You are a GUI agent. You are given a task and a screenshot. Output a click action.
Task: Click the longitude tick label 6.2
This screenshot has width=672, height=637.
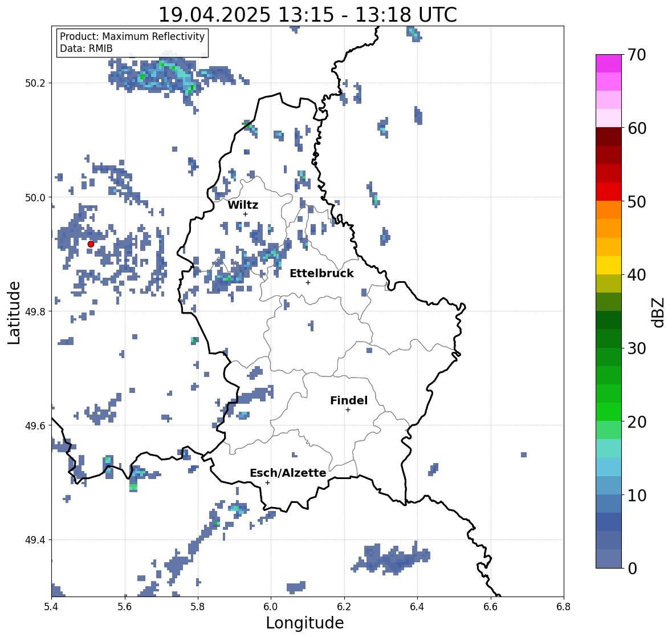[344, 607]
